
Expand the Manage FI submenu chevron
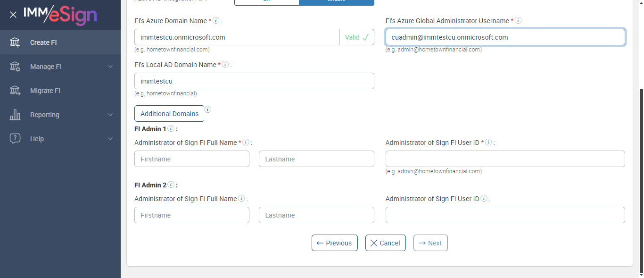110,67
